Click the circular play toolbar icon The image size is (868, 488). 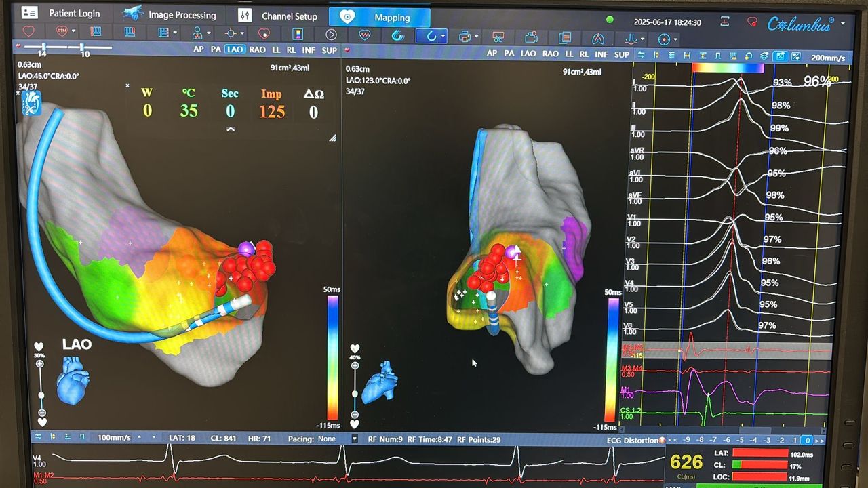[331, 35]
